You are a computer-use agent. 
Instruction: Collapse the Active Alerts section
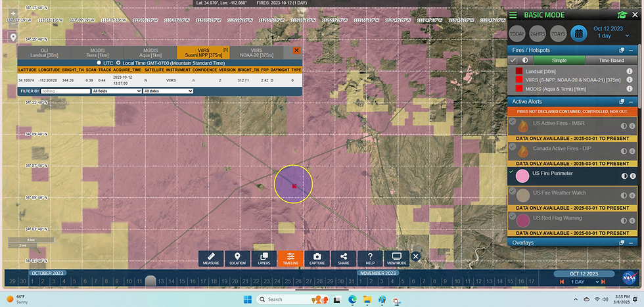tap(631, 101)
